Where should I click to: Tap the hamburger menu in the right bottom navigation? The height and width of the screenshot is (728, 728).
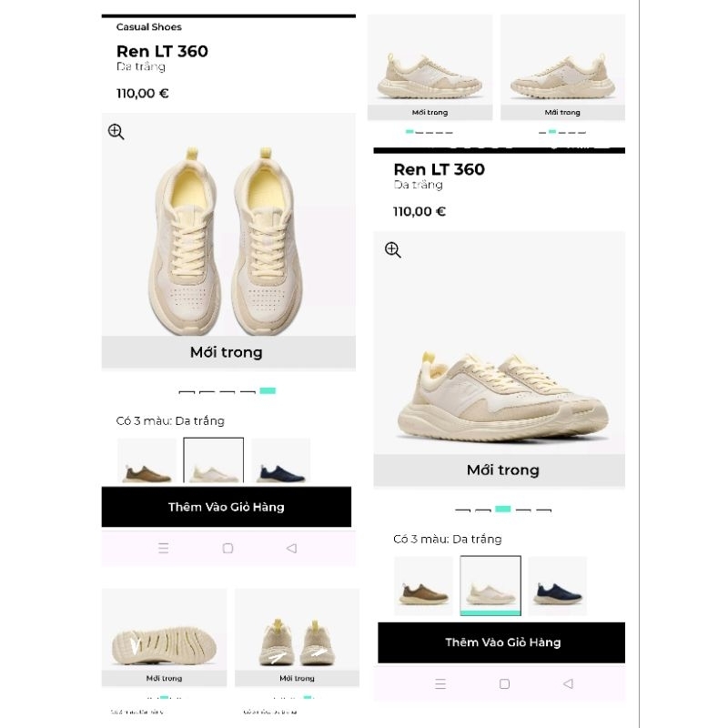441,682
